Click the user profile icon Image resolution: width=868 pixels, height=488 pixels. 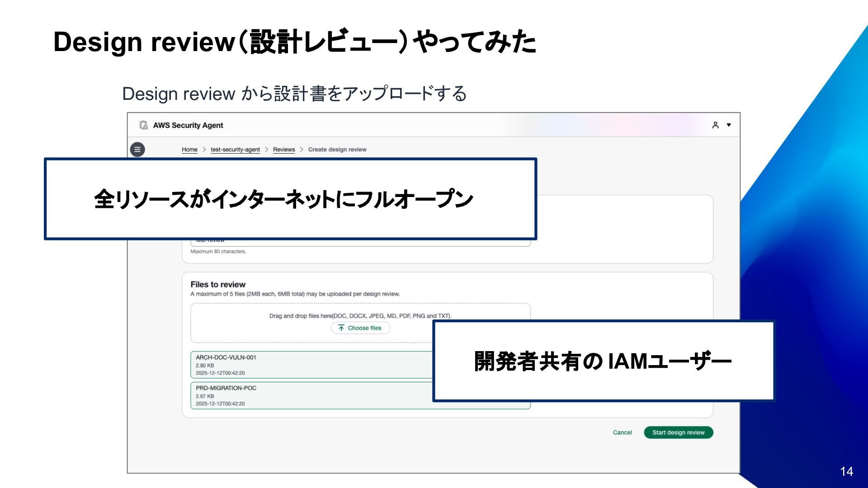715,125
